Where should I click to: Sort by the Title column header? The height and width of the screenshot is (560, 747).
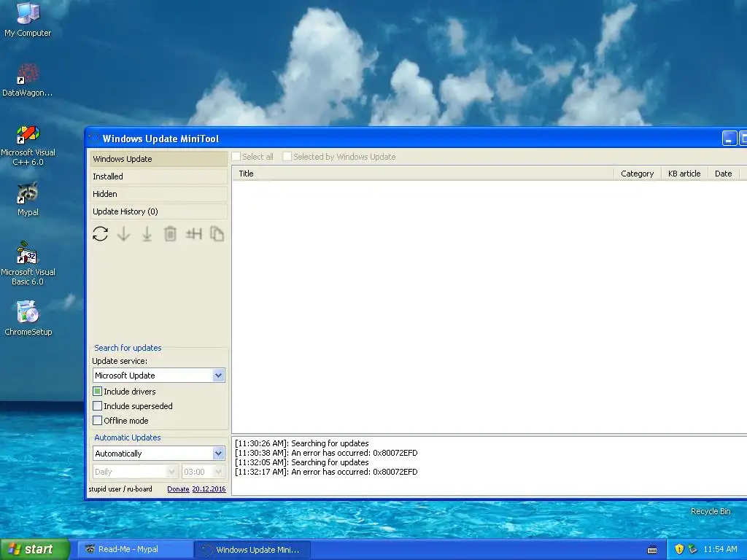click(x=422, y=174)
